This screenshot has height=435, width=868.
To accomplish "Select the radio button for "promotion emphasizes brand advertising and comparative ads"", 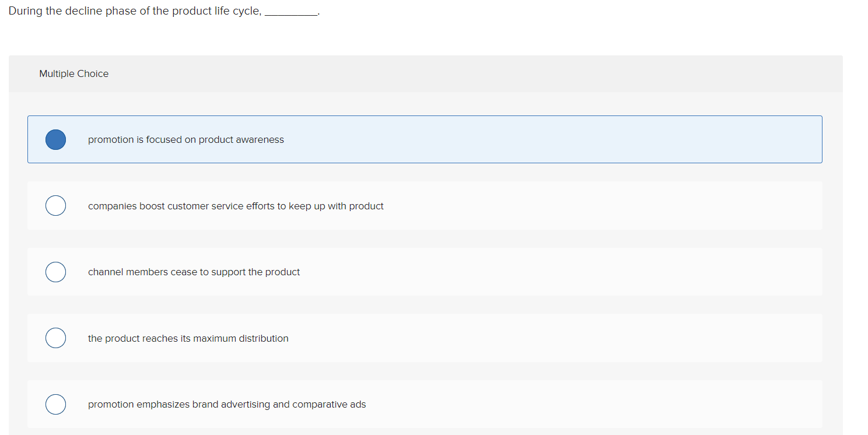I will (x=55, y=404).
